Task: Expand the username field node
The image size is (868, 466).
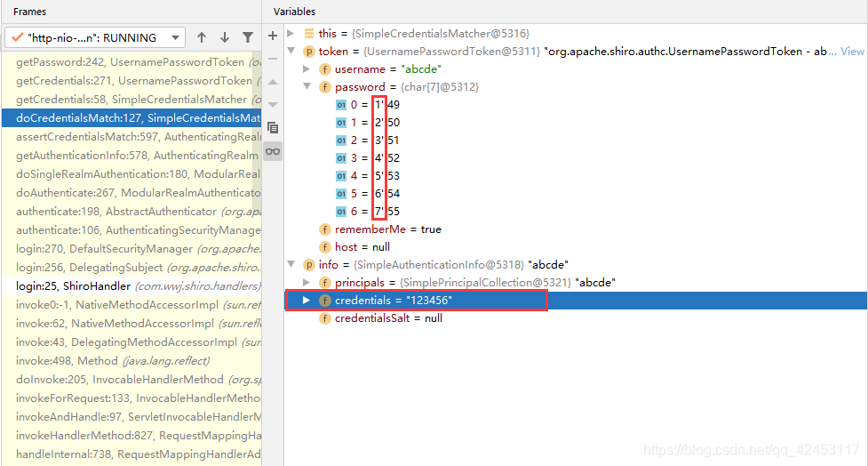Action: 307,69
